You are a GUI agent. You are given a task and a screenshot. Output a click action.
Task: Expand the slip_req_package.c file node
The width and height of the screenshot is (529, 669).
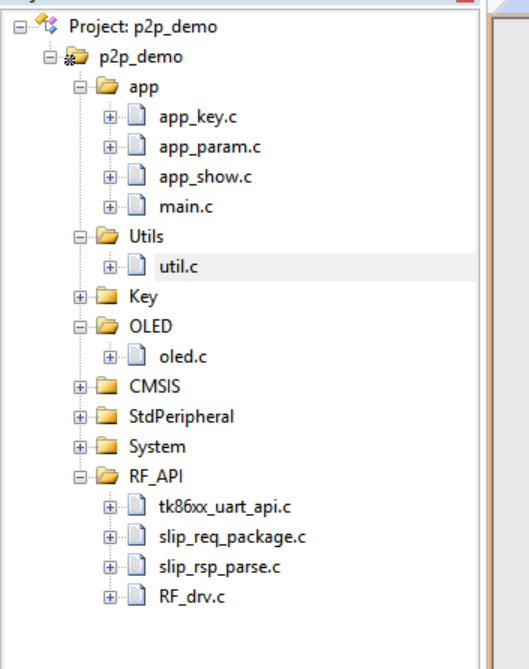(x=110, y=537)
